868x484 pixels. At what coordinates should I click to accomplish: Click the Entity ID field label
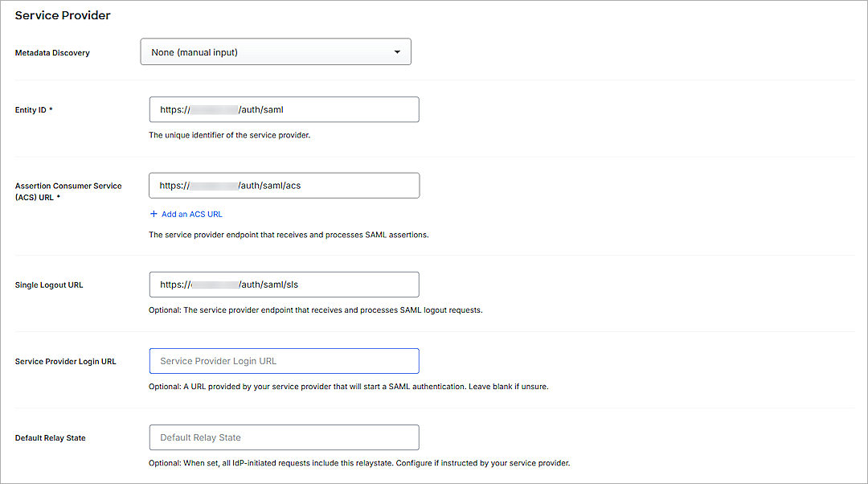(x=34, y=110)
